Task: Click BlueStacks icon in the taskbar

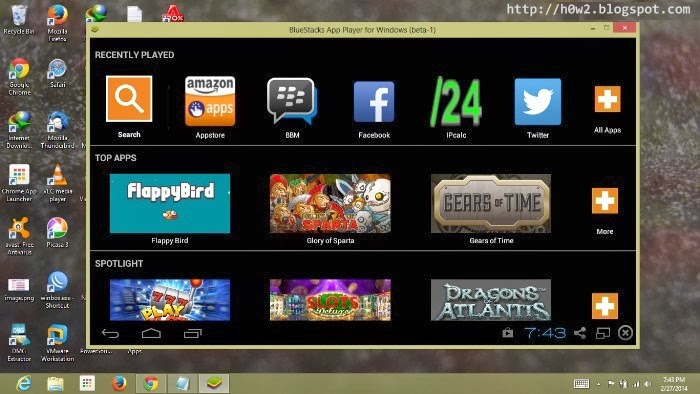Action: 214,383
